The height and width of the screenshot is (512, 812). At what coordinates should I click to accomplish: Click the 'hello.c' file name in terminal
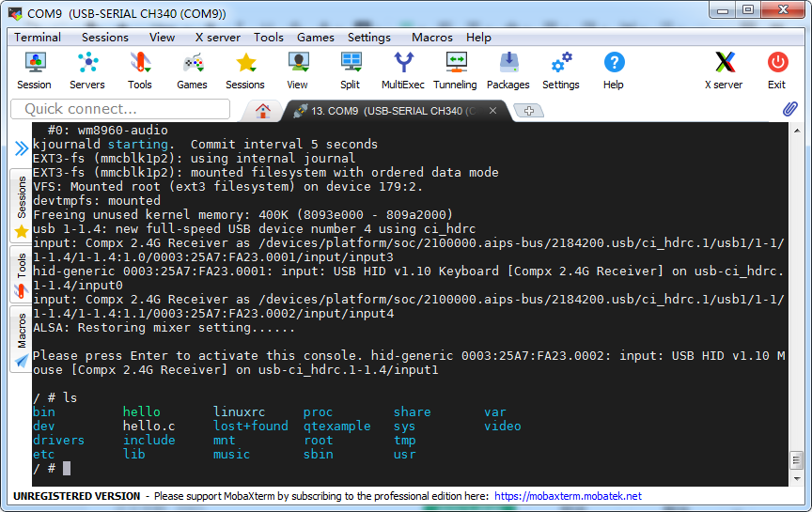pyautogui.click(x=149, y=427)
